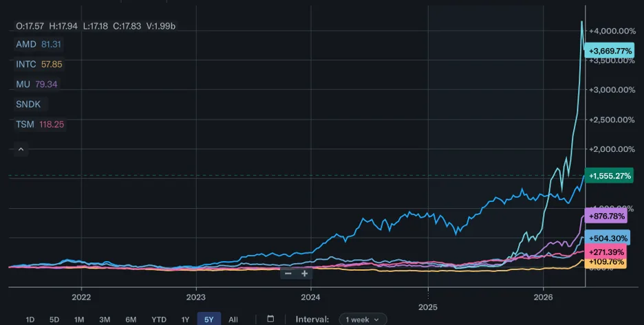Click the +271.39% pink price label
The height and width of the screenshot is (325, 644).
(605, 252)
